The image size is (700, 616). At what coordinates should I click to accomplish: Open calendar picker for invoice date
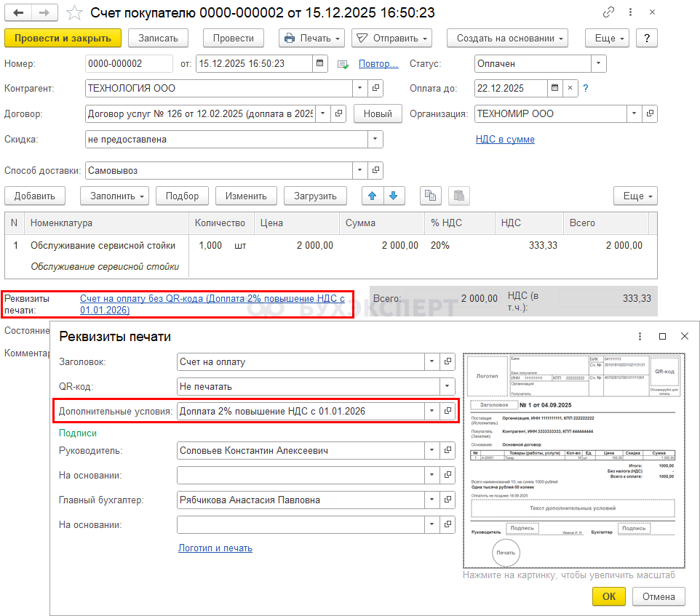click(x=320, y=64)
